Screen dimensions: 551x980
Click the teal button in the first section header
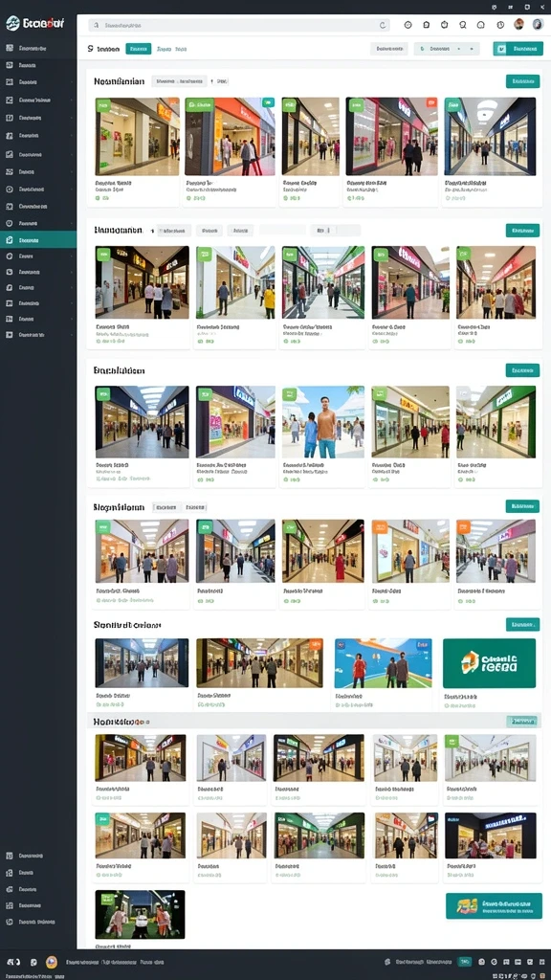tap(522, 81)
